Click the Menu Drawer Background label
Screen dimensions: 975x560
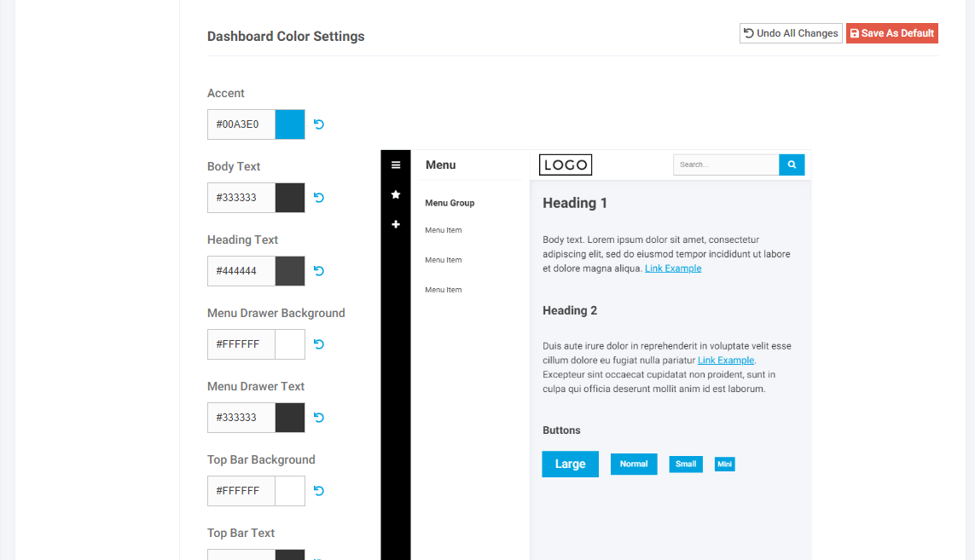276,314
